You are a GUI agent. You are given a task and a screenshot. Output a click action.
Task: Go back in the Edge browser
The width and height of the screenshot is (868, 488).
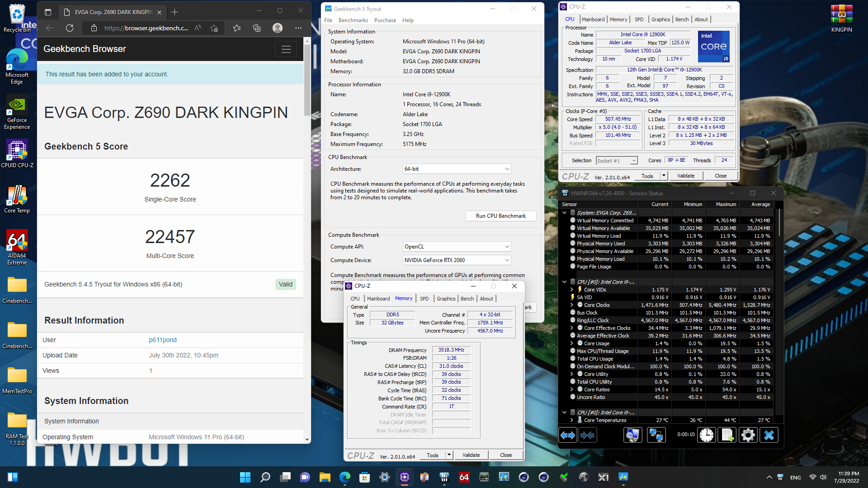50,28
